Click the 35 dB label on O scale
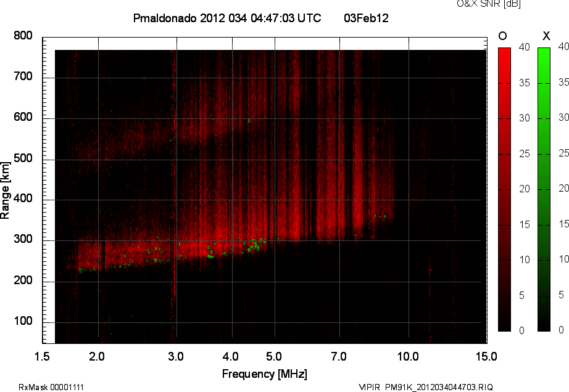 pyautogui.click(x=525, y=83)
